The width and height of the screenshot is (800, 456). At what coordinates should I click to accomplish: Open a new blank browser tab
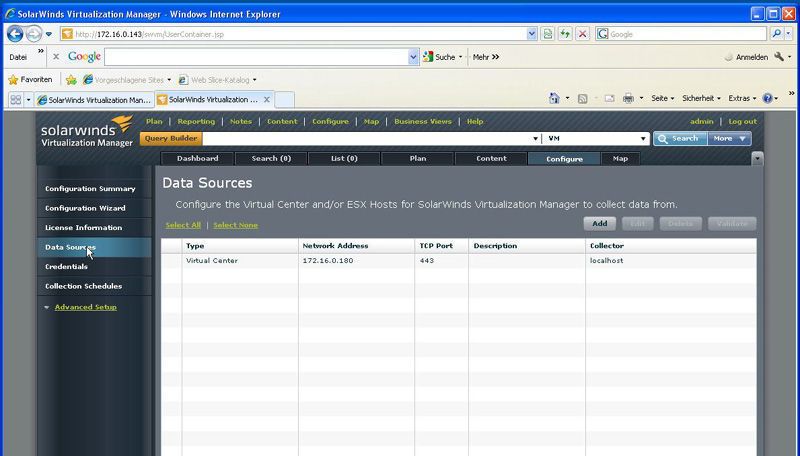point(284,99)
